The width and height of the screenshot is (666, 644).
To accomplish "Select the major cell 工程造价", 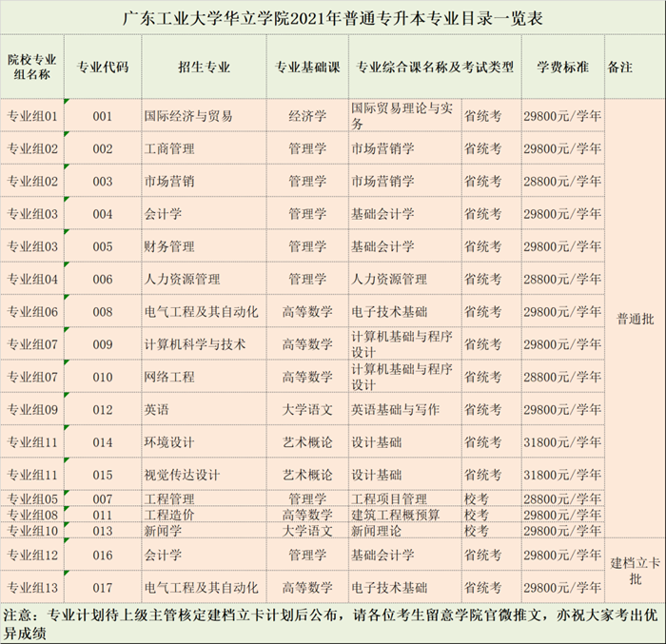I will [x=204, y=515].
